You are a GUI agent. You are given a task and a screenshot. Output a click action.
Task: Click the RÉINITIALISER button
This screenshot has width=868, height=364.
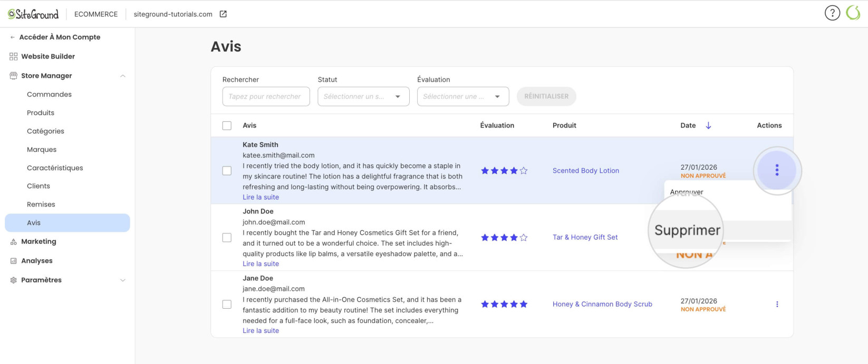[546, 96]
